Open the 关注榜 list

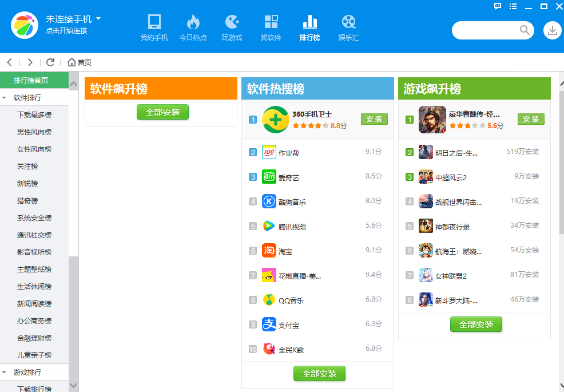pos(27,167)
